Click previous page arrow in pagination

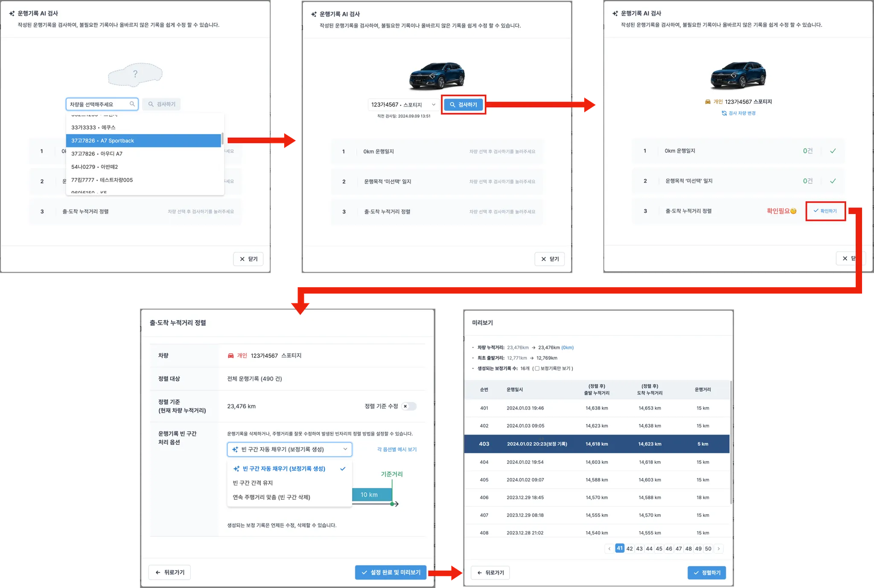tap(609, 549)
